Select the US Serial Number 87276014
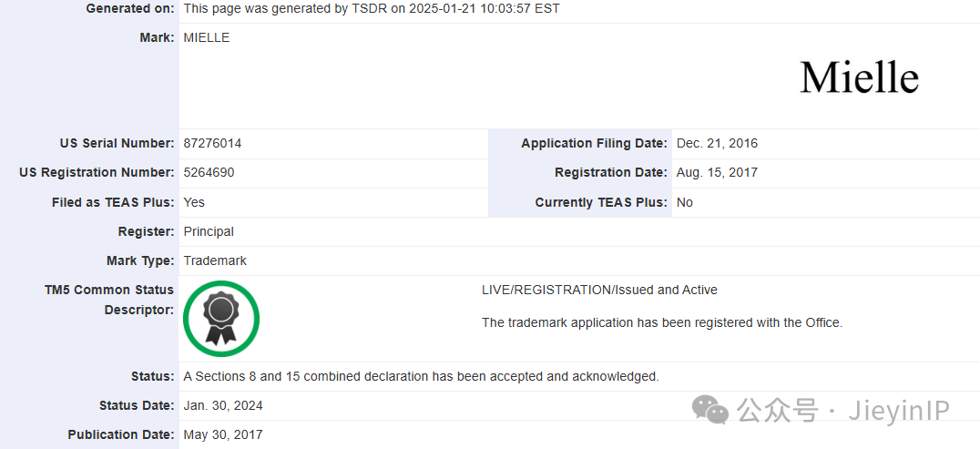 pyautogui.click(x=212, y=143)
